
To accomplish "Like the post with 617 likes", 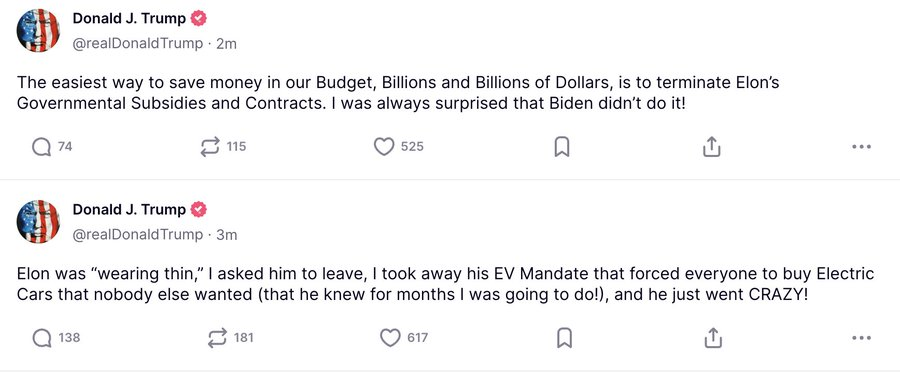I will tap(404, 338).
